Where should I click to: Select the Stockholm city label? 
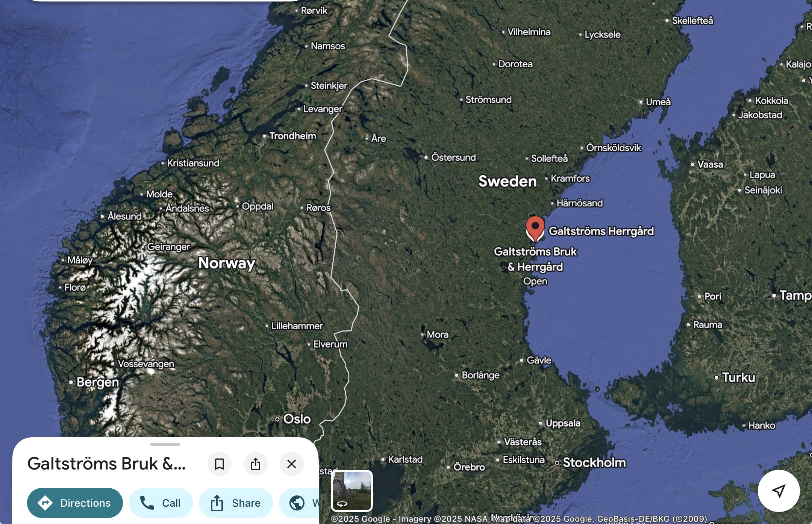coord(594,463)
